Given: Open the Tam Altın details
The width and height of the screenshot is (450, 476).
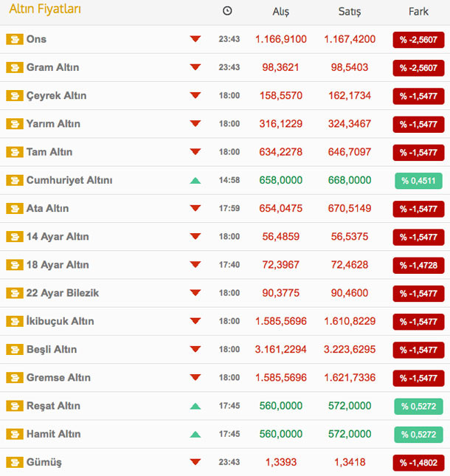Looking at the screenshot, I should (x=49, y=152).
